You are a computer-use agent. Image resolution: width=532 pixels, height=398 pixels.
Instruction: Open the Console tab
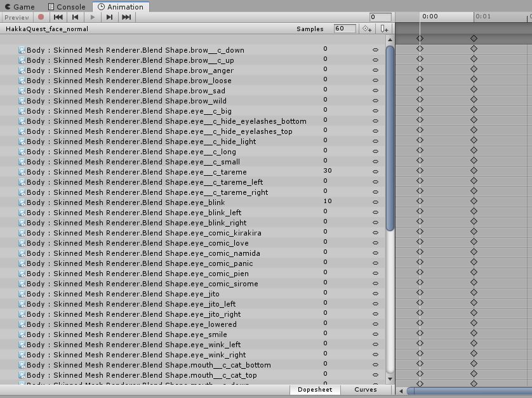(67, 6)
